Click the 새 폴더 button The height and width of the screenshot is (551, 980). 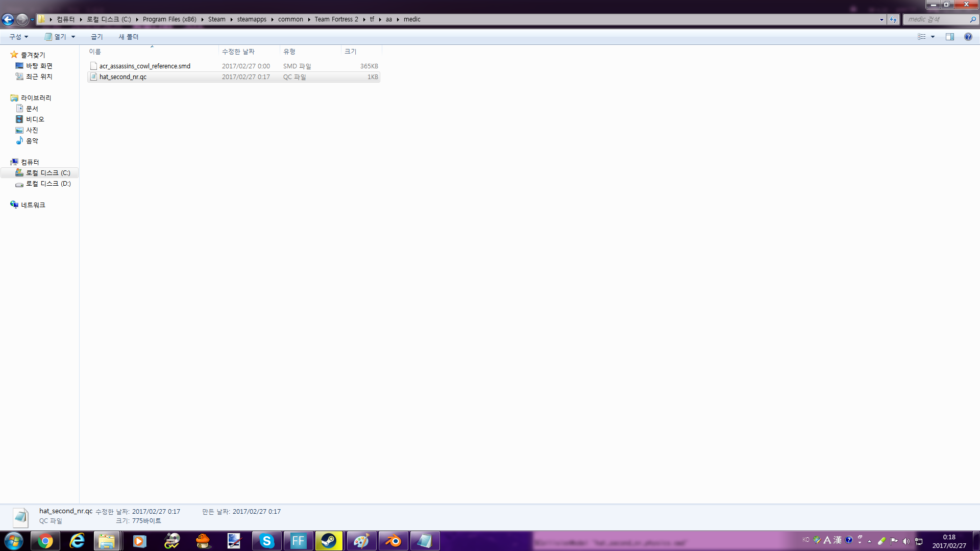128,37
